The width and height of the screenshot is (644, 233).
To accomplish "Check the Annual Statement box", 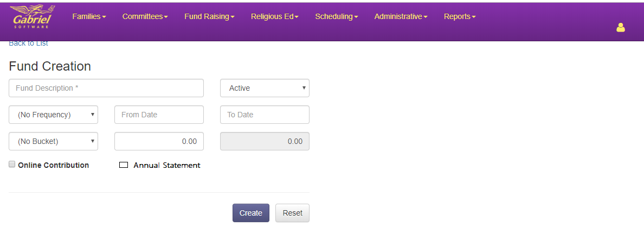I will (123, 165).
